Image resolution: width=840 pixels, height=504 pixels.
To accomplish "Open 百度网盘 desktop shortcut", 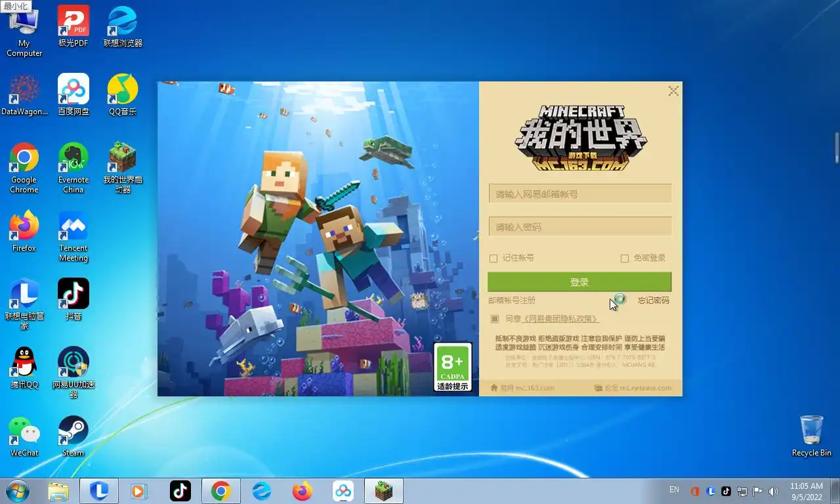I will (x=73, y=95).
